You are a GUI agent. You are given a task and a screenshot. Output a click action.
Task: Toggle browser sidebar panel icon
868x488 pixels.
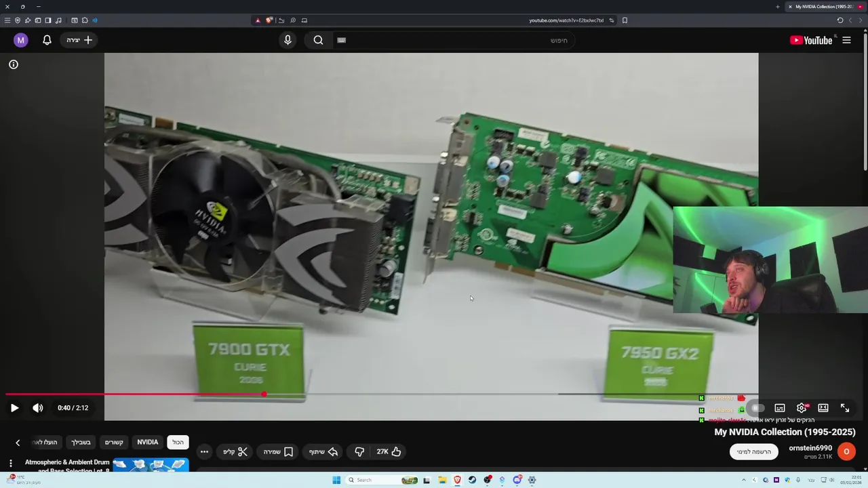(47, 20)
